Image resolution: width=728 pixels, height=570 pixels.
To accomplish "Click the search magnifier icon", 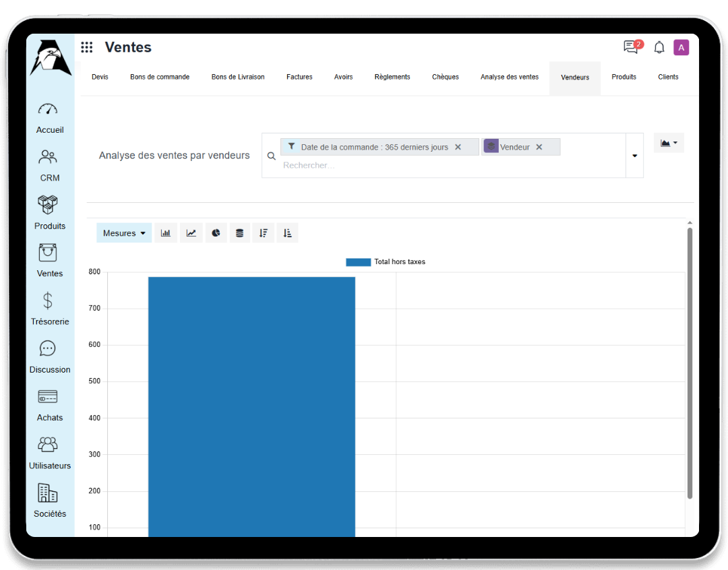I will pyautogui.click(x=272, y=156).
